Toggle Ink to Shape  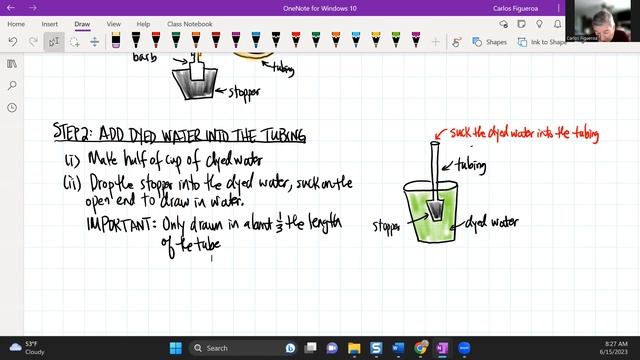[x=542, y=42]
